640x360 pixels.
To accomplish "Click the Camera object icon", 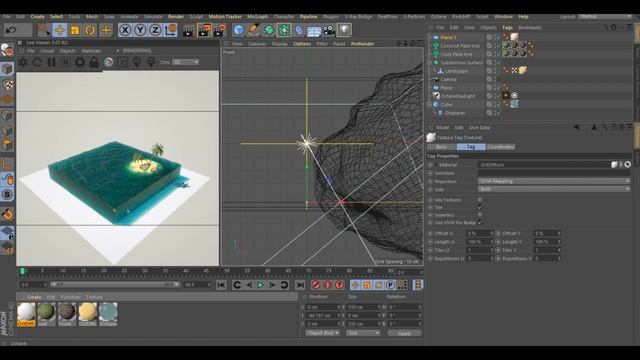I will (x=329, y=30).
